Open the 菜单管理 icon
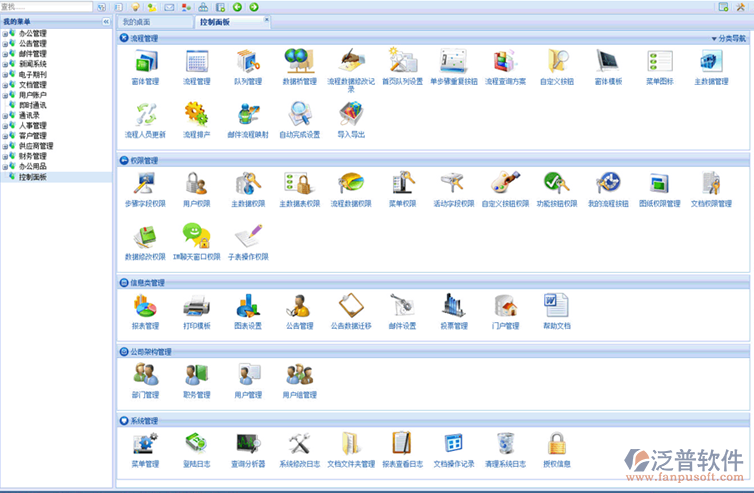The height and width of the screenshot is (493, 754). (145, 443)
